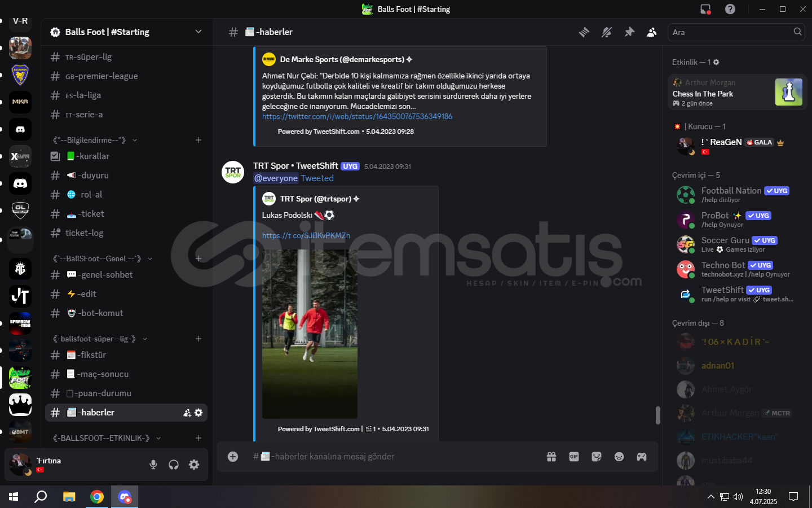Open the sticker picker
812x508 pixels.
point(597,457)
